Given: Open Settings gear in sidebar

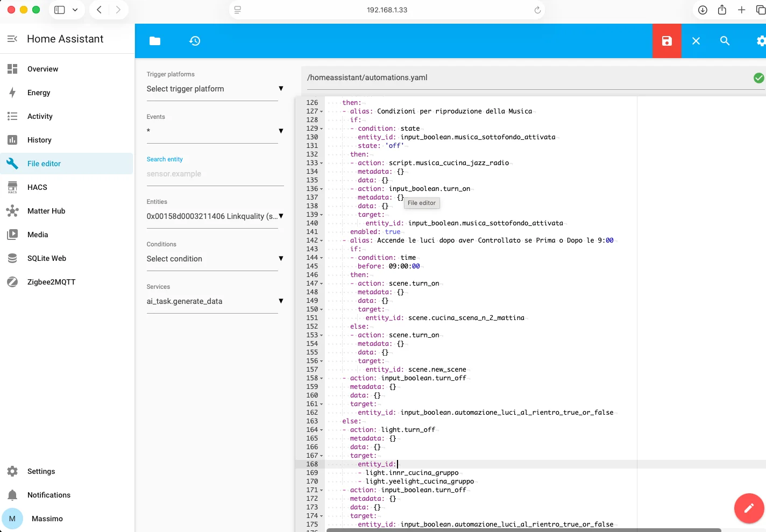Looking at the screenshot, I should (12, 471).
